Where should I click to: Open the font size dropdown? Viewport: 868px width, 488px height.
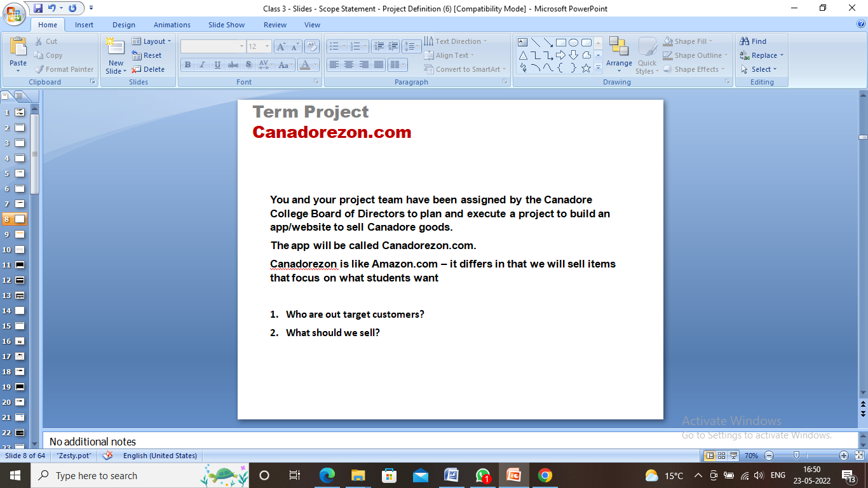pyautogui.click(x=268, y=46)
